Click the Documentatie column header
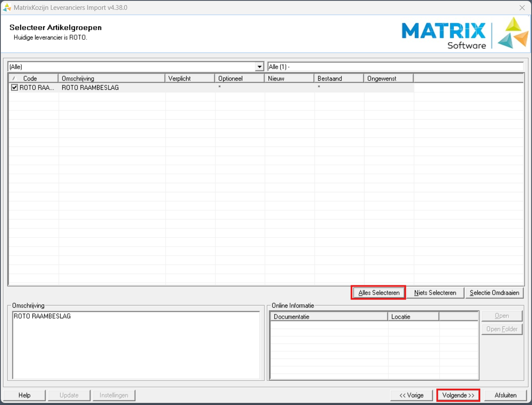Screen dimensions: 532x405 tap(329, 317)
